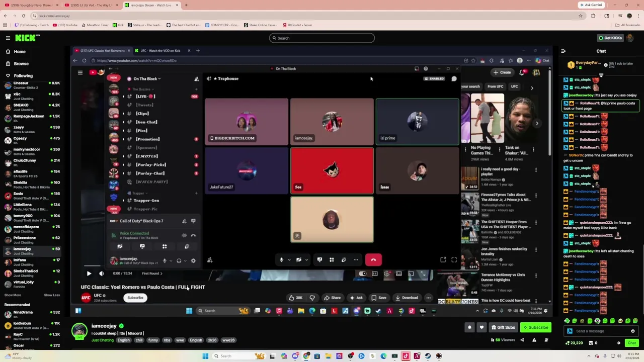
Task: Turn on notifications bell for iamceejay
Action: point(469,327)
